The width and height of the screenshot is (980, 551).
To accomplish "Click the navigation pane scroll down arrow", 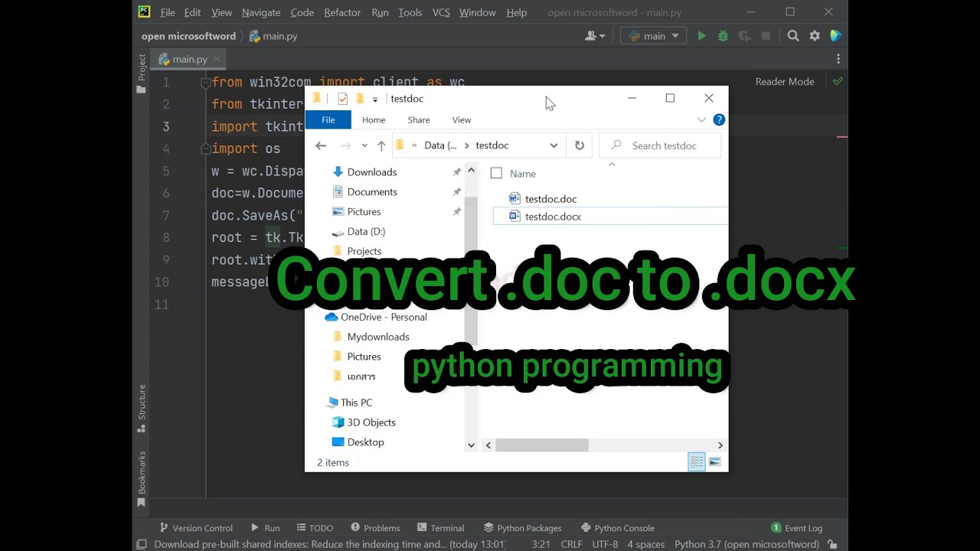I will [471, 445].
